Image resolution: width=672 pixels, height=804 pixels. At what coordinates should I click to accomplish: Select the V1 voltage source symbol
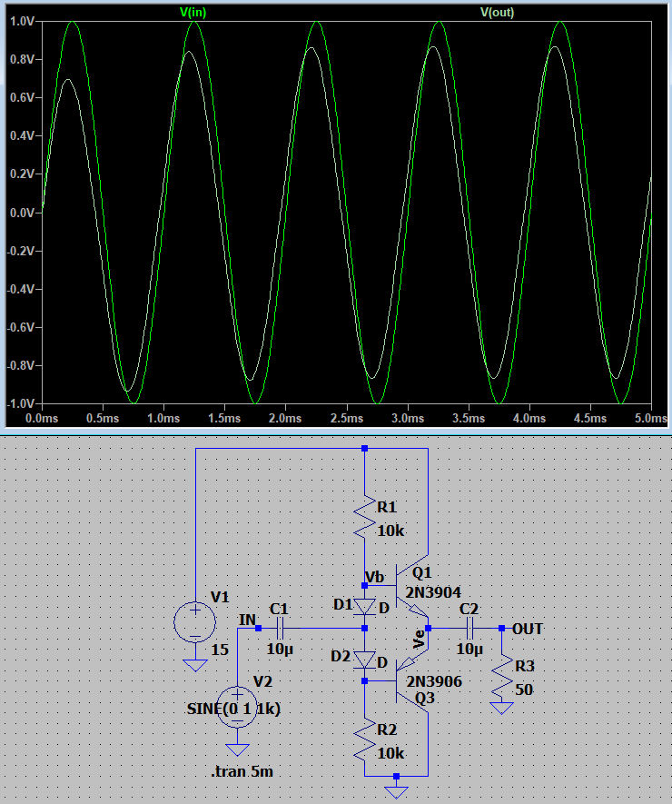(x=194, y=623)
